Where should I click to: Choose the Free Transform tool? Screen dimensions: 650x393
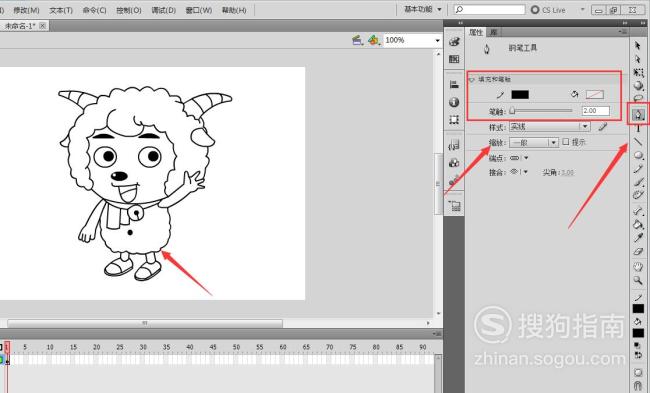(x=638, y=73)
